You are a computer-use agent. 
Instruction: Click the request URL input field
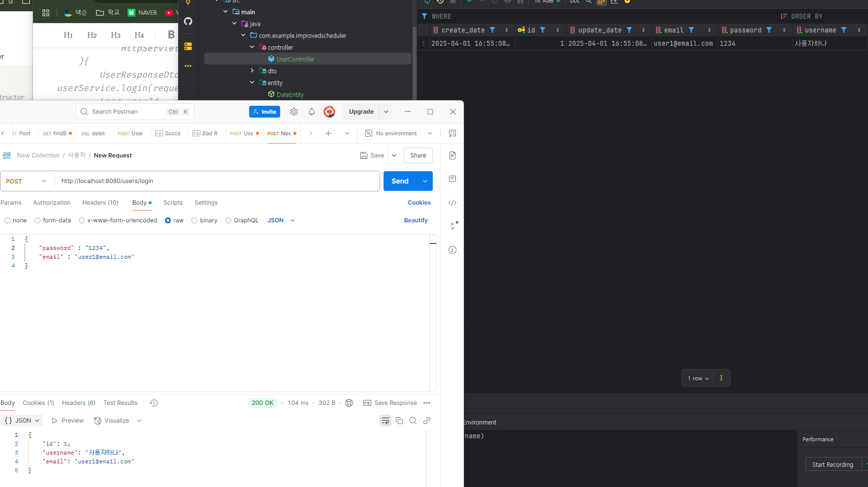pos(217,181)
